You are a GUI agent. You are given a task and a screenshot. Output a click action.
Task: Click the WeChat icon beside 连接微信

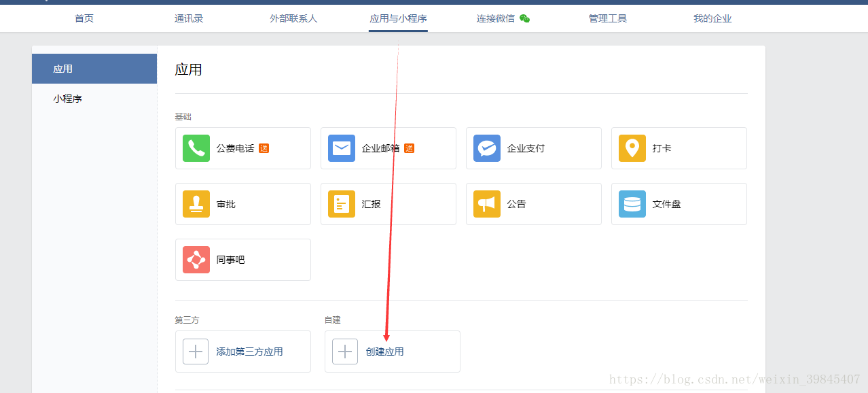(x=524, y=18)
